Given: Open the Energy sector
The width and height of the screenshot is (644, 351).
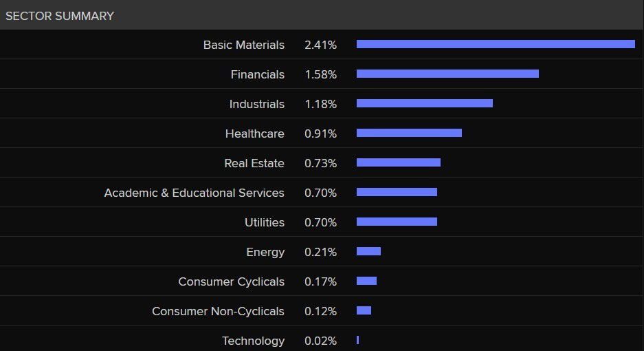Looking at the screenshot, I should click(x=265, y=252).
